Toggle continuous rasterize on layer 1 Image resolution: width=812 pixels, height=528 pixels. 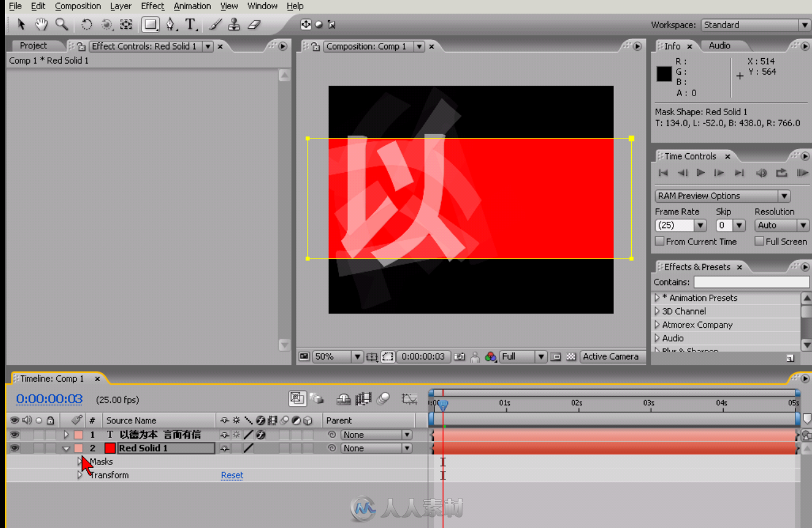236,435
